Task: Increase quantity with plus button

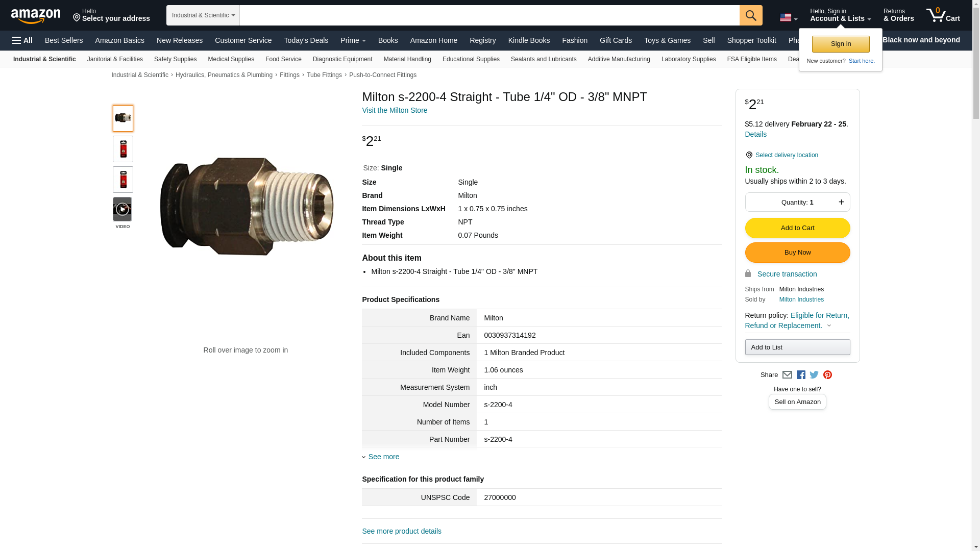Action: tap(841, 202)
